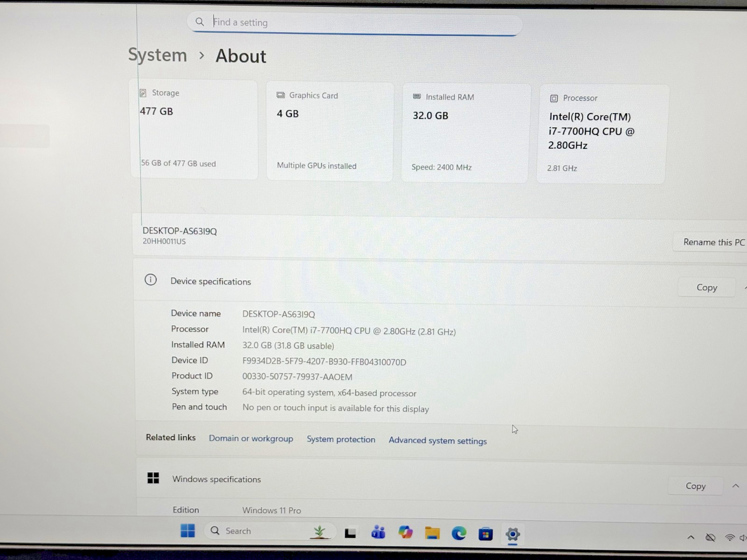Screen dimensions: 747x560
Task: Click the Settings gear on the taskbar
Action: (x=513, y=534)
